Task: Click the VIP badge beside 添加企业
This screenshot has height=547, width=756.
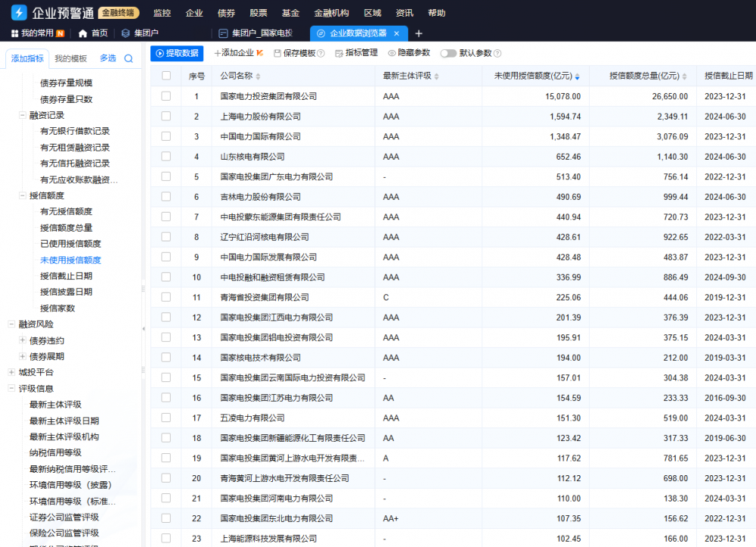Action: pos(259,53)
